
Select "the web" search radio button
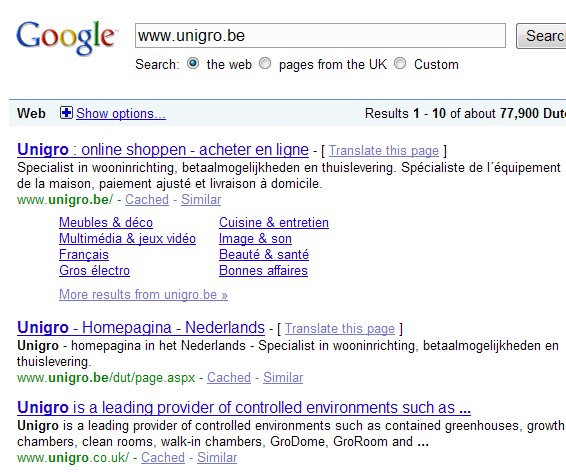click(193, 64)
